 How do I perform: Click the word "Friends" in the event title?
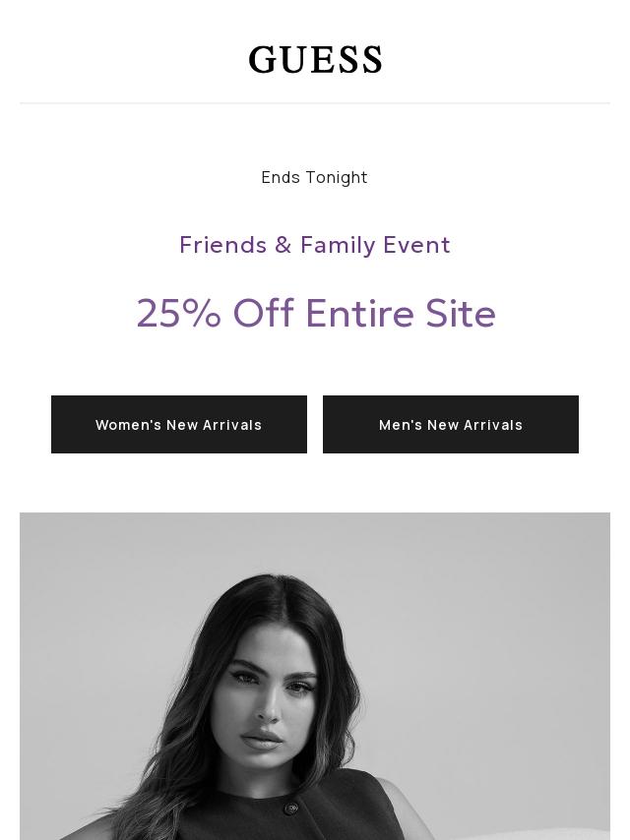pyautogui.click(x=223, y=244)
